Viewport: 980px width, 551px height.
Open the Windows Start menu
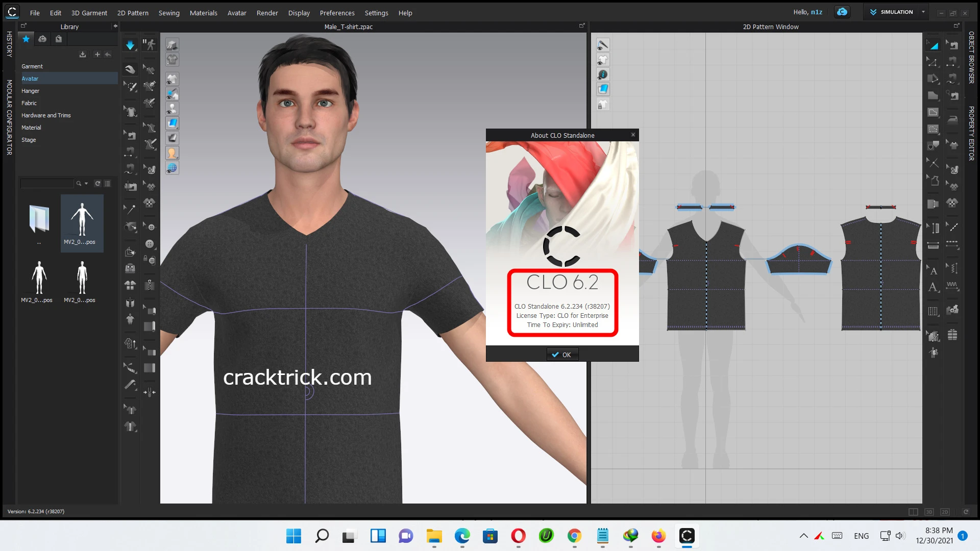coord(293,536)
